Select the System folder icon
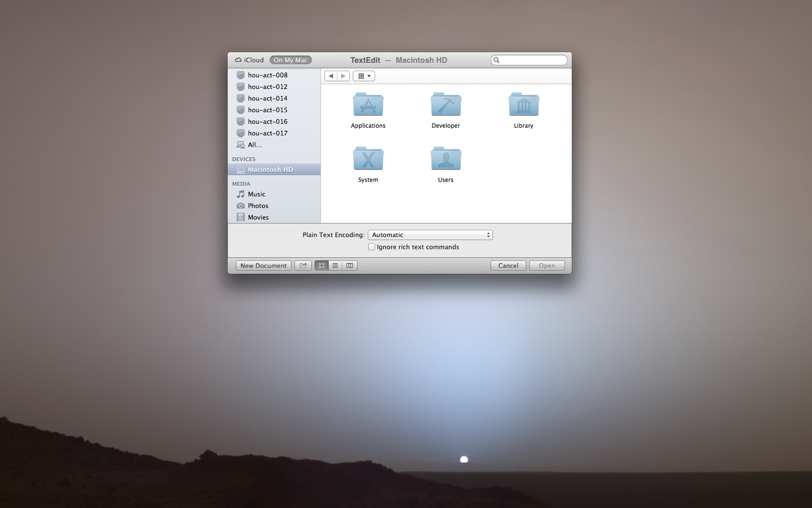The width and height of the screenshot is (812, 508). 368,159
